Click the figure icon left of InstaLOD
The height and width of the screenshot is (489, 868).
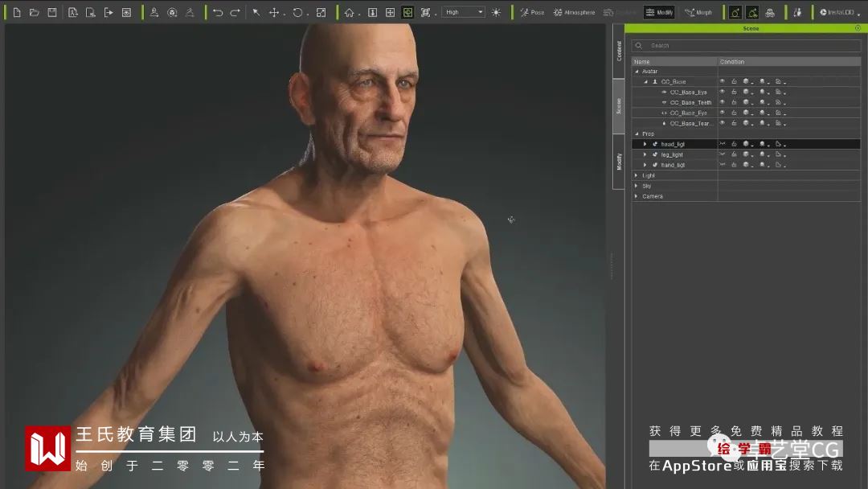[797, 12]
